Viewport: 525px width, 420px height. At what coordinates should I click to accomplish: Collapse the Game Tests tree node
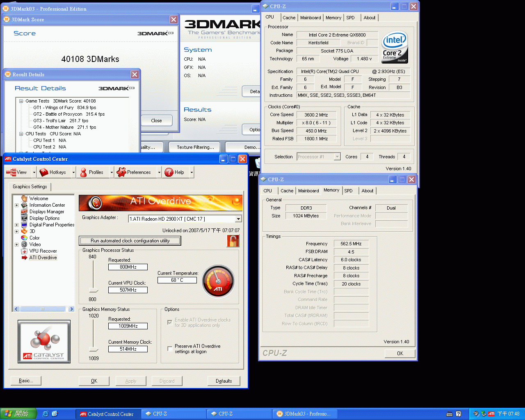pos(21,101)
